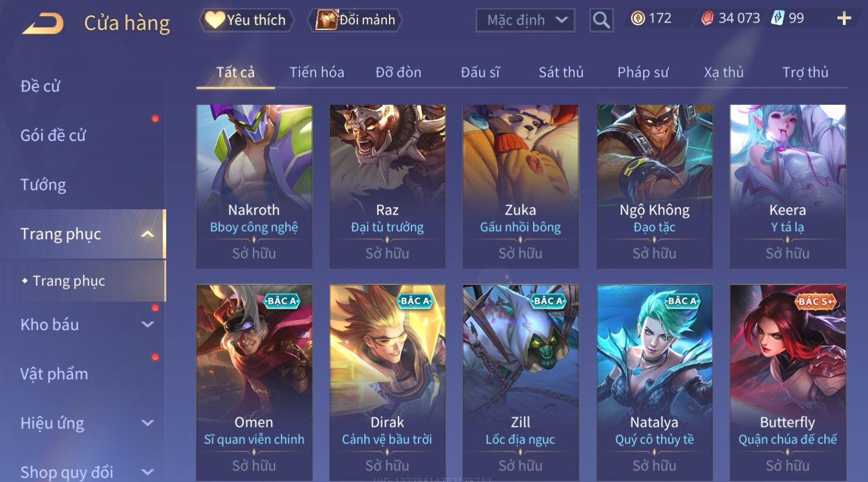
Task: Tap the red ruby currency icon
Action: (707, 18)
